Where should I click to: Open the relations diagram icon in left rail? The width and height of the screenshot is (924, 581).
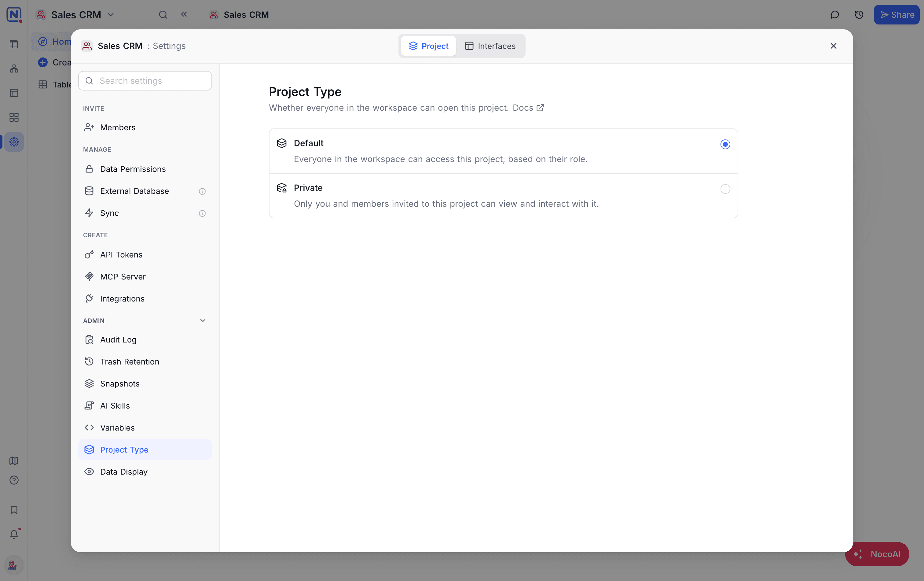tap(14, 69)
